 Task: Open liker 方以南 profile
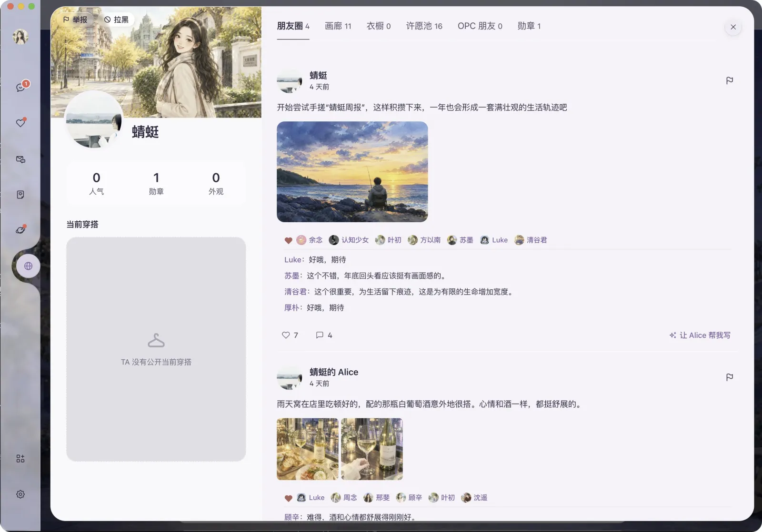424,240
